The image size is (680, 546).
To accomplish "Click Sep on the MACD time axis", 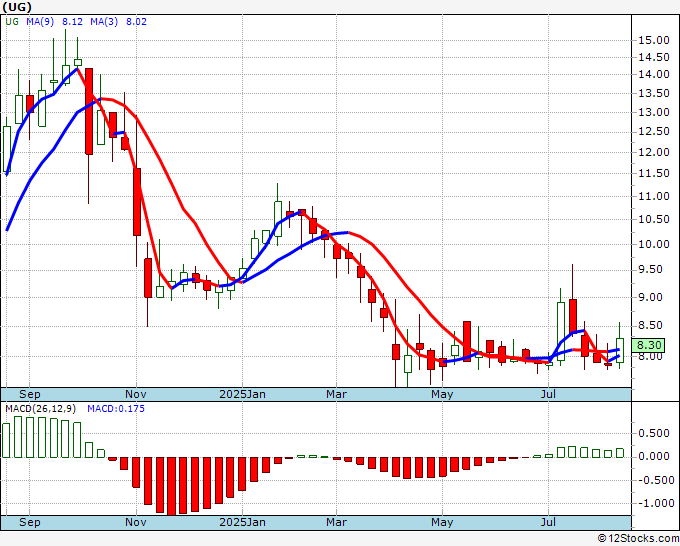I will (29, 522).
